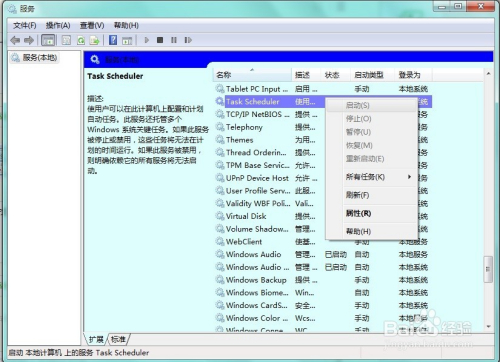Click the gear icon beside WebClient
The image size is (500, 362).
pos(220,242)
